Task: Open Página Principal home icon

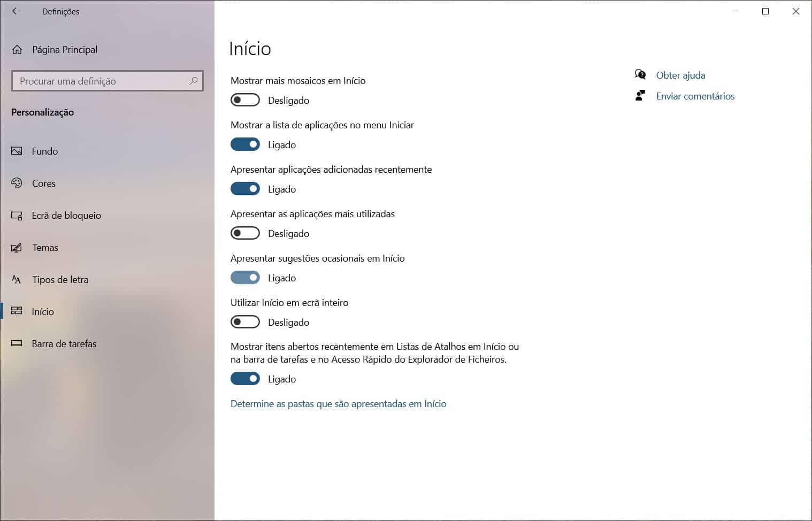Action: (x=17, y=50)
